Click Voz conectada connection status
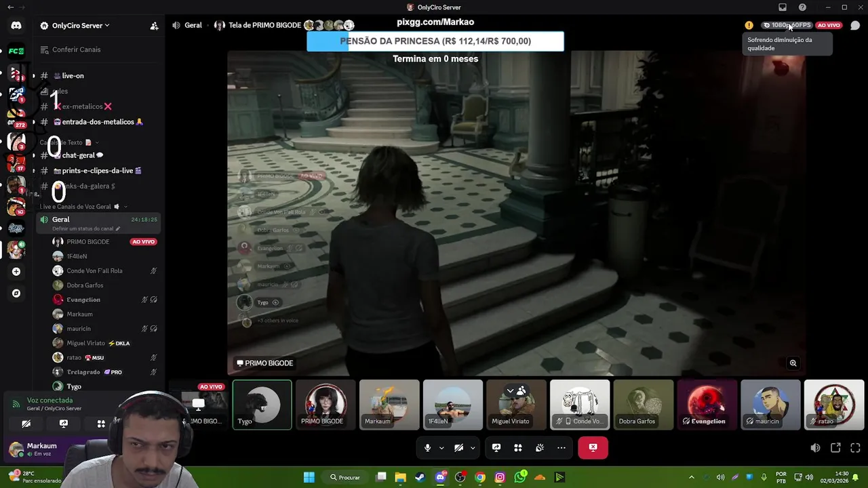The height and width of the screenshot is (488, 868). pos(50,401)
